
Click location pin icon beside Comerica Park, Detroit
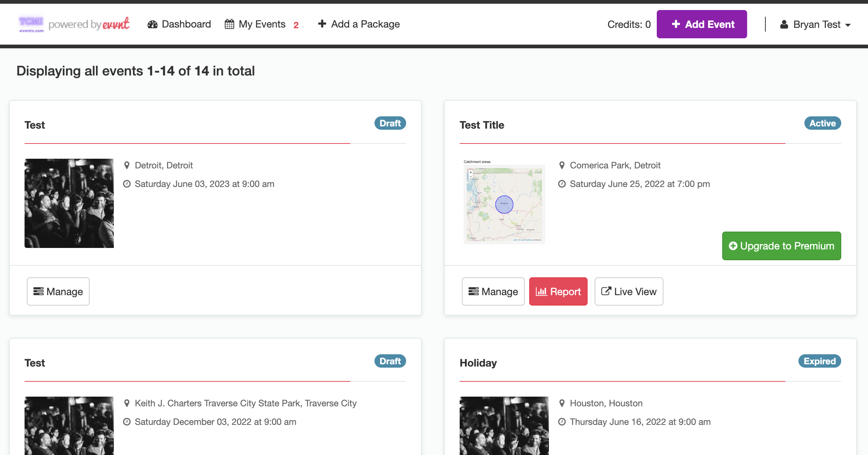pyautogui.click(x=562, y=165)
